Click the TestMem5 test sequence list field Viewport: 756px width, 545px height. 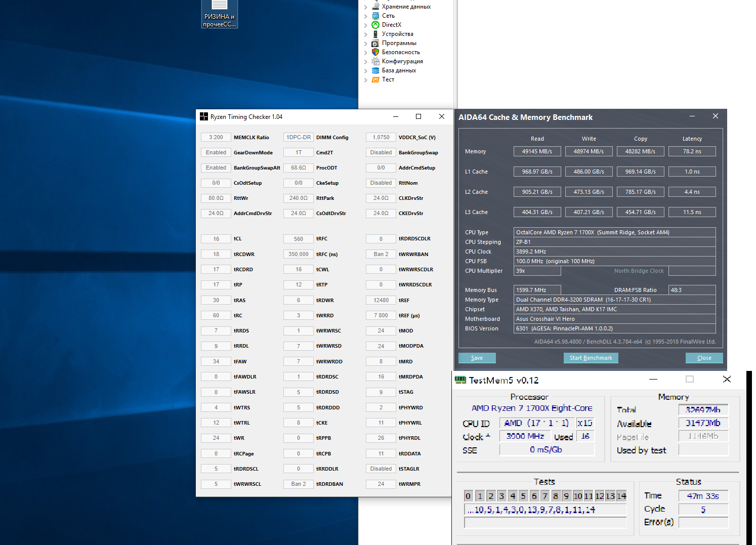[545, 510]
